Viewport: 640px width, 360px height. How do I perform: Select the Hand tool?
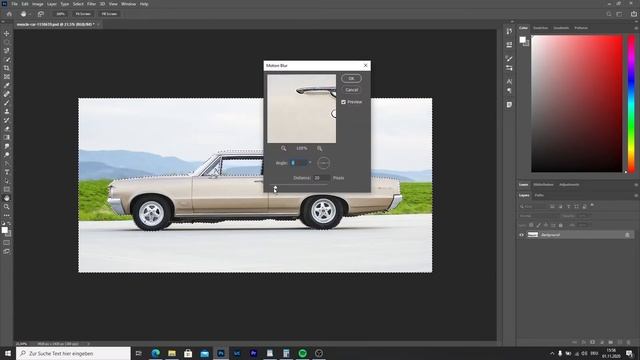tap(7, 198)
